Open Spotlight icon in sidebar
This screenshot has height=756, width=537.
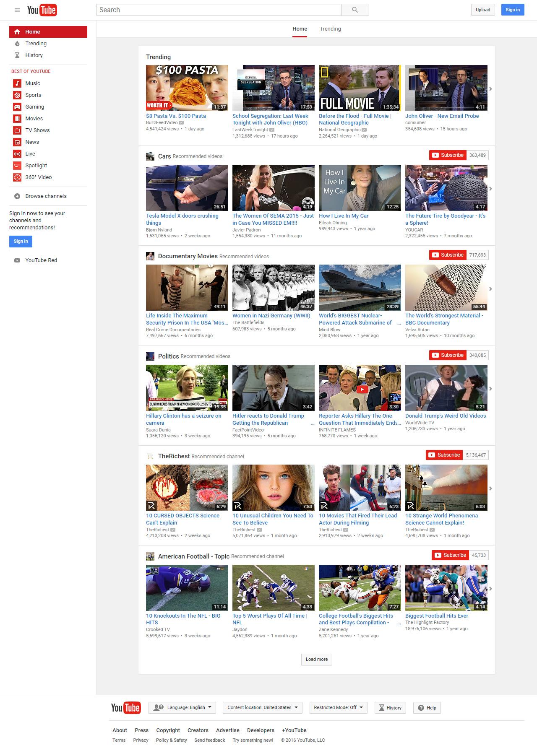[x=17, y=165]
